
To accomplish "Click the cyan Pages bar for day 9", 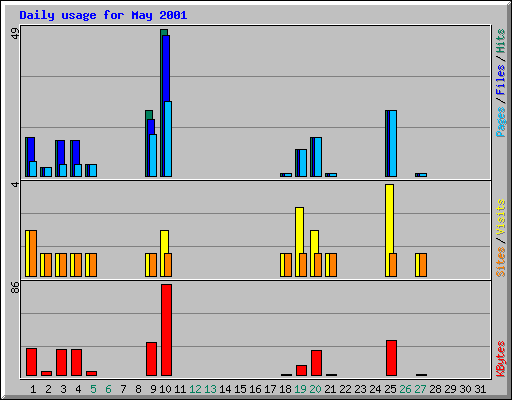I will (x=153, y=155).
